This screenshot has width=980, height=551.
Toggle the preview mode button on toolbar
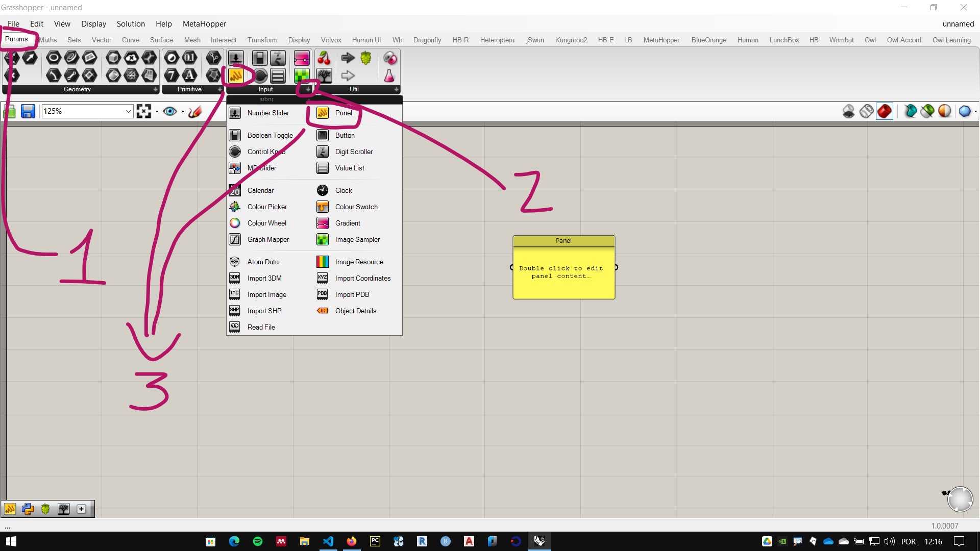click(x=169, y=111)
